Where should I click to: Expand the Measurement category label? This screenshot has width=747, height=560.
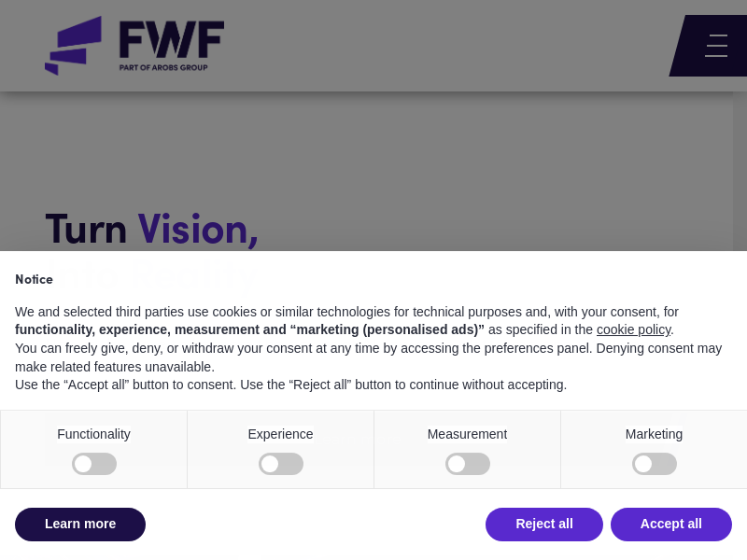click(467, 434)
